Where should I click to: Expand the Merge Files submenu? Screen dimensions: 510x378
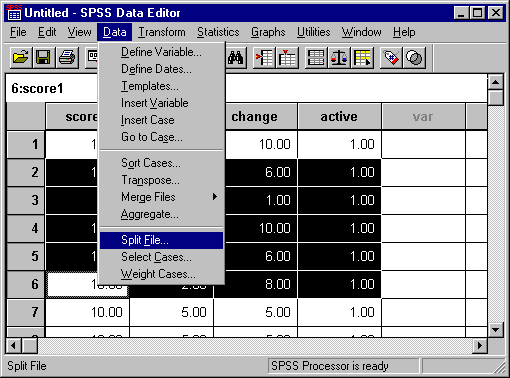pos(161,197)
